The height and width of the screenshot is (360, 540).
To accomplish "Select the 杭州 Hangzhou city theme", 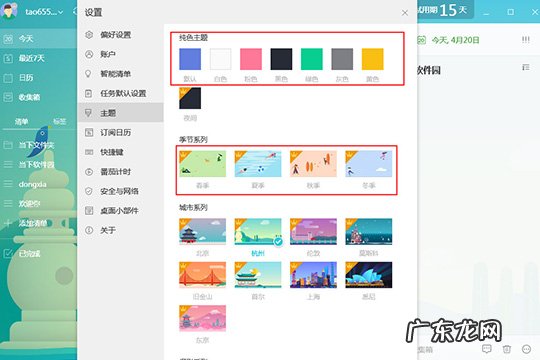I will tap(258, 232).
